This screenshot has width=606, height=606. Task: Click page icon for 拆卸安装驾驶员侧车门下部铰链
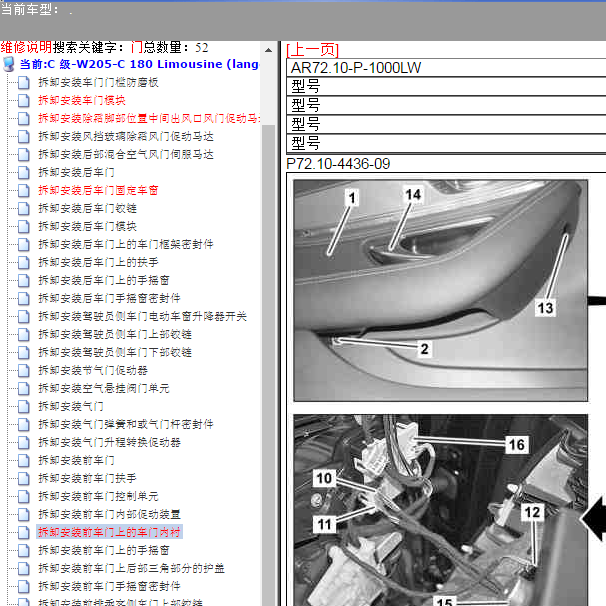(24, 352)
